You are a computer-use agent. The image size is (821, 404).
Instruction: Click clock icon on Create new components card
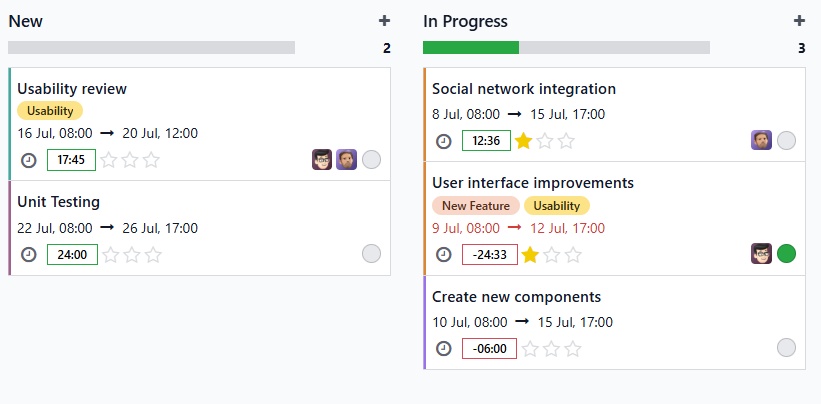pyautogui.click(x=443, y=349)
